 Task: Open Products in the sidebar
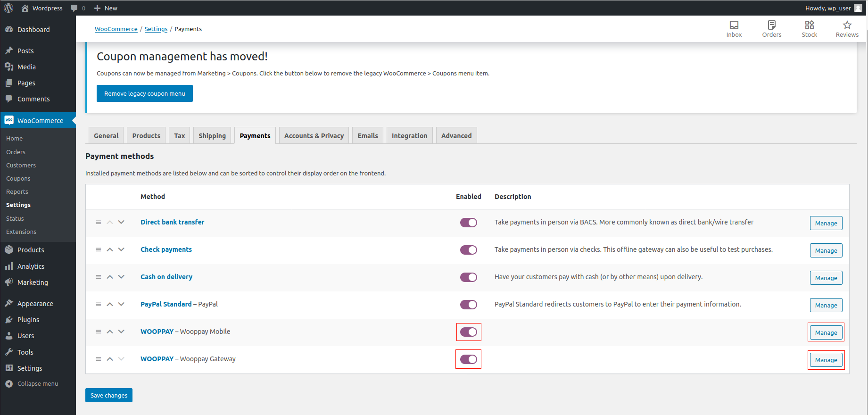(38, 249)
